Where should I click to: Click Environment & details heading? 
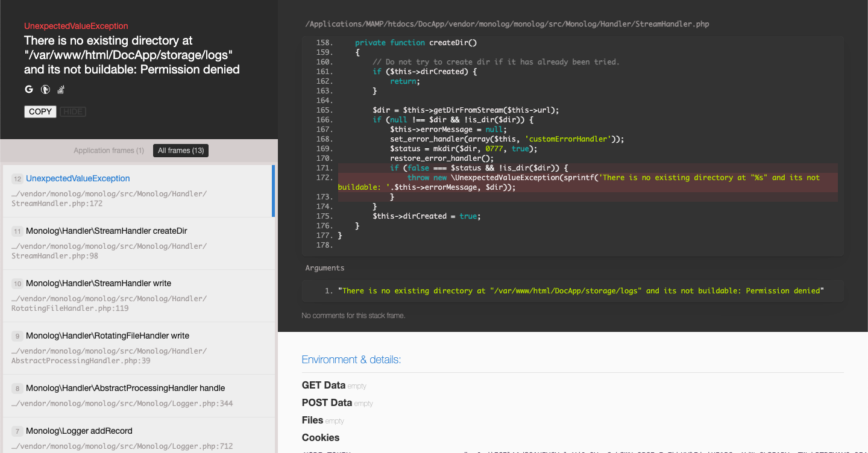351,360
